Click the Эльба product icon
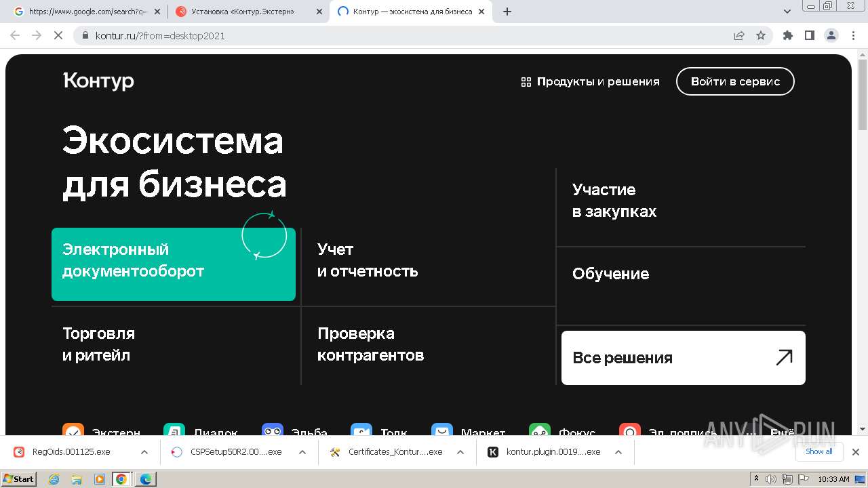 coord(273,430)
